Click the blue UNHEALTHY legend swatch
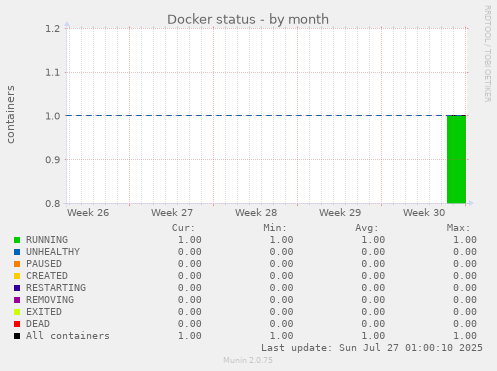Viewport: 497px width, 371px height. click(x=17, y=252)
